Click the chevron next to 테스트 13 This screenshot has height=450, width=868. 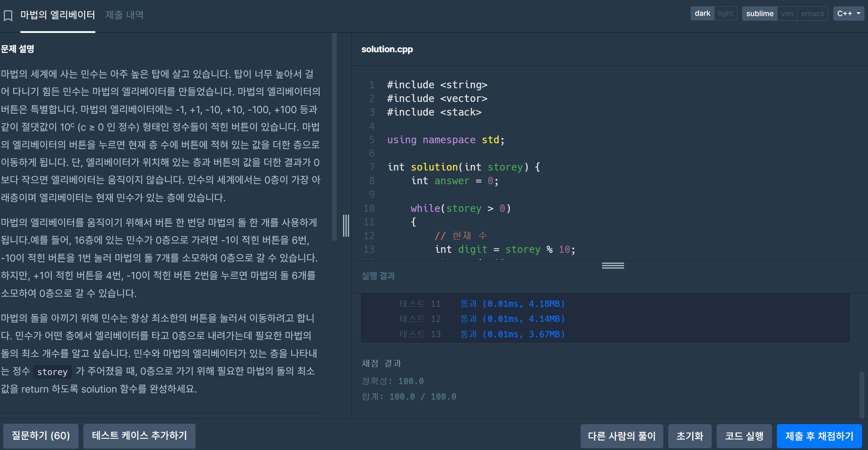[x=448, y=334]
